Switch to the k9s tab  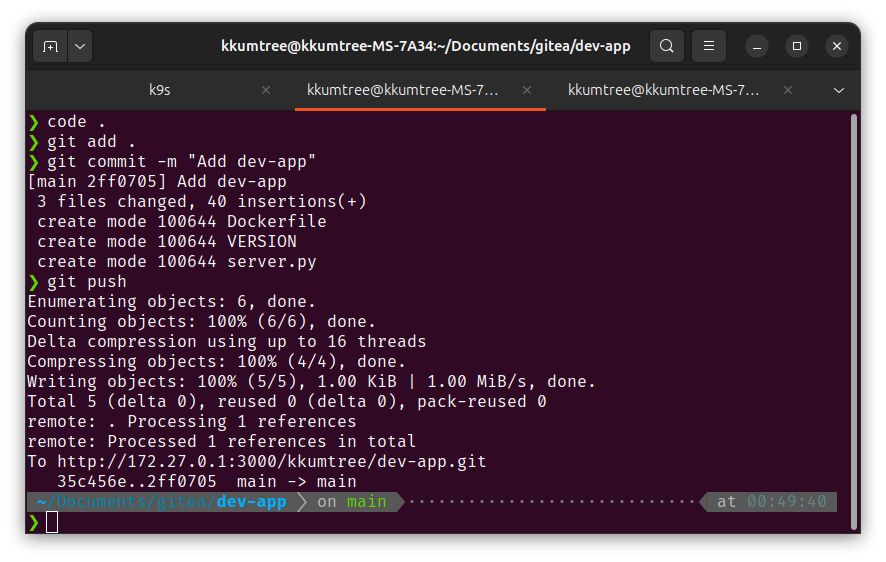pyautogui.click(x=159, y=90)
